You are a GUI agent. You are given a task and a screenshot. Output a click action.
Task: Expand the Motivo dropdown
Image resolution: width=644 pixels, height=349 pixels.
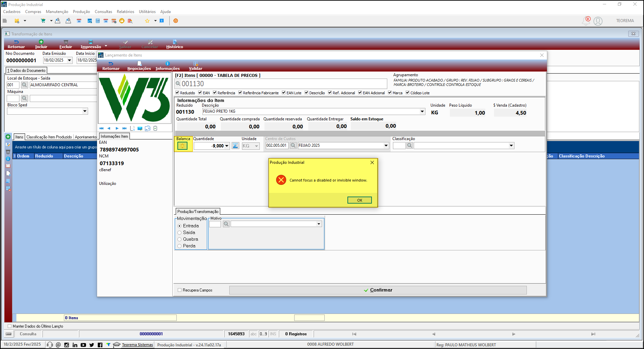click(x=319, y=224)
